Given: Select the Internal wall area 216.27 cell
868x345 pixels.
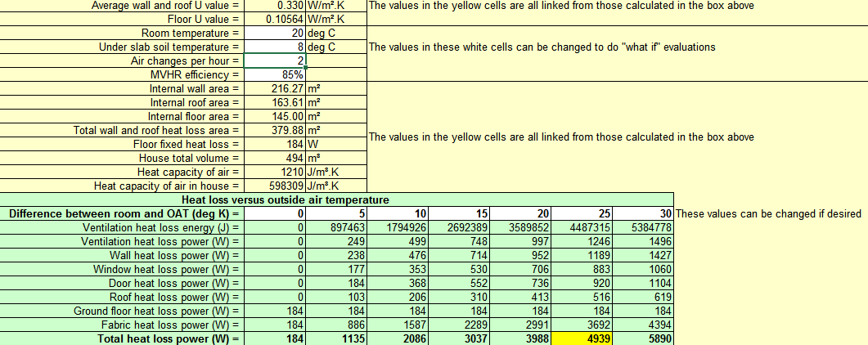Looking at the screenshot, I should (x=275, y=88).
